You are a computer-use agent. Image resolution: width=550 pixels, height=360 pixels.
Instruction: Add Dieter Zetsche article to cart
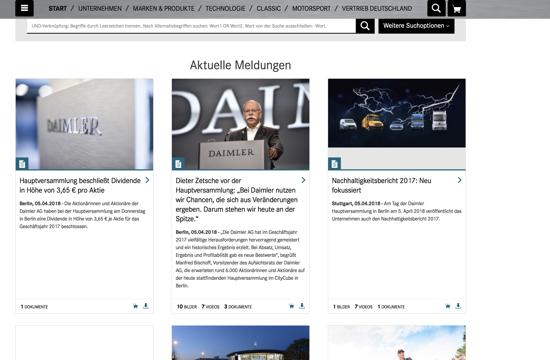(291, 306)
